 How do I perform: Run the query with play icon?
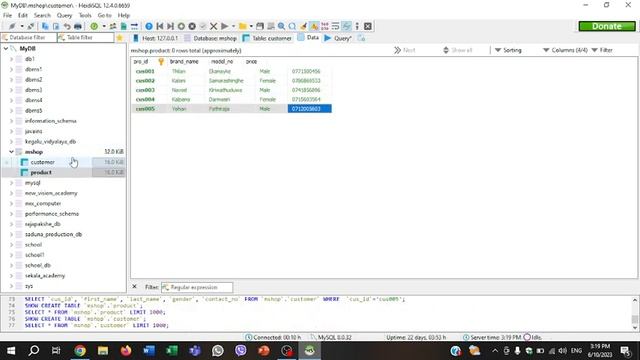(x=224, y=26)
